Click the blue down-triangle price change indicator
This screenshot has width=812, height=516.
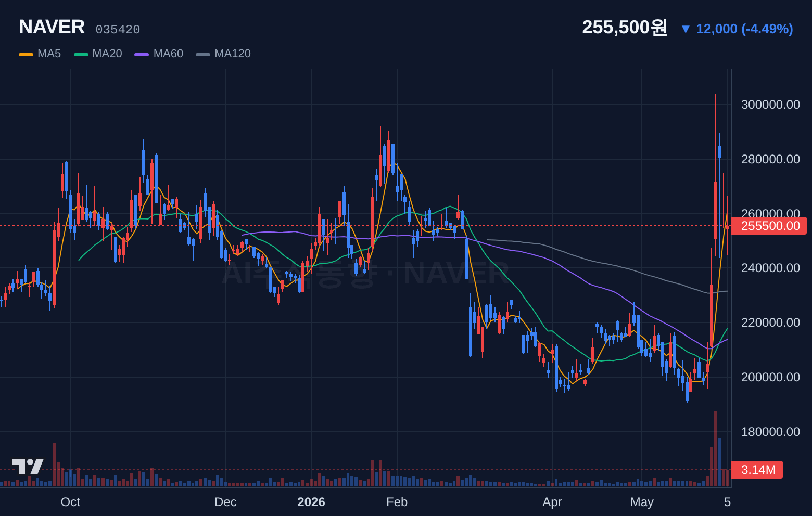click(x=686, y=29)
